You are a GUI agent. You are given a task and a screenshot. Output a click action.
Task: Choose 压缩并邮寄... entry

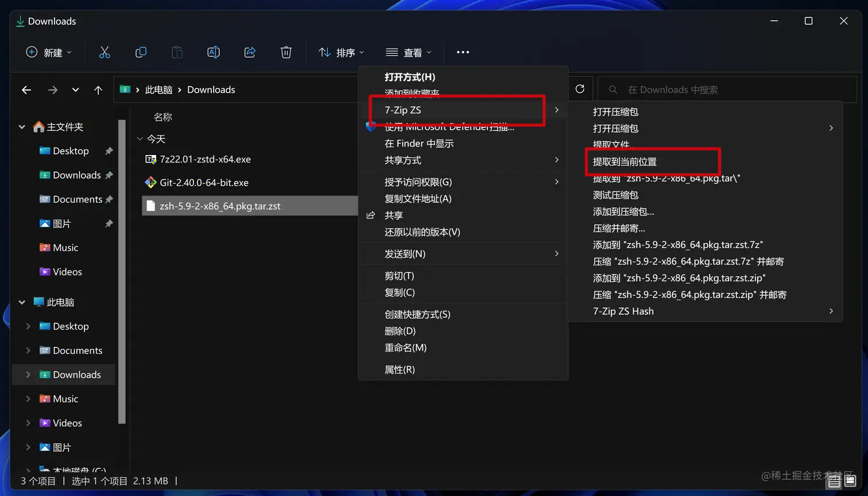(704, 228)
